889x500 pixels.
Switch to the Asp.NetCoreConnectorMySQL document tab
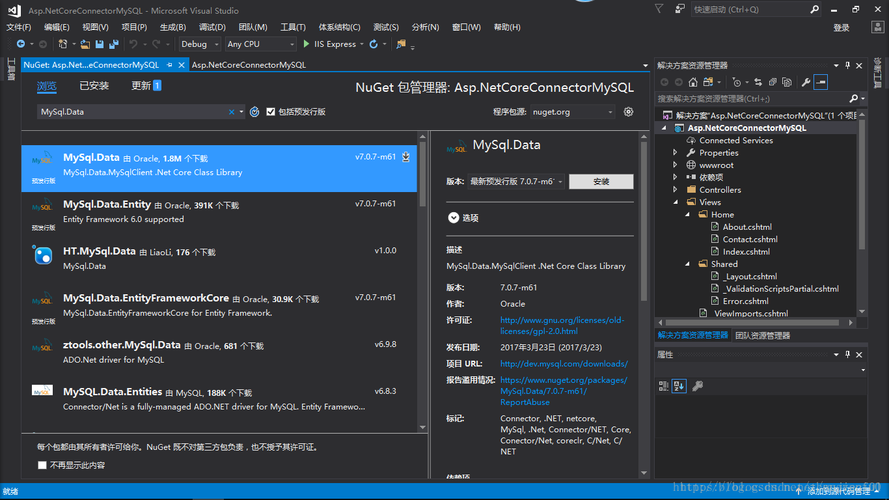click(248, 65)
